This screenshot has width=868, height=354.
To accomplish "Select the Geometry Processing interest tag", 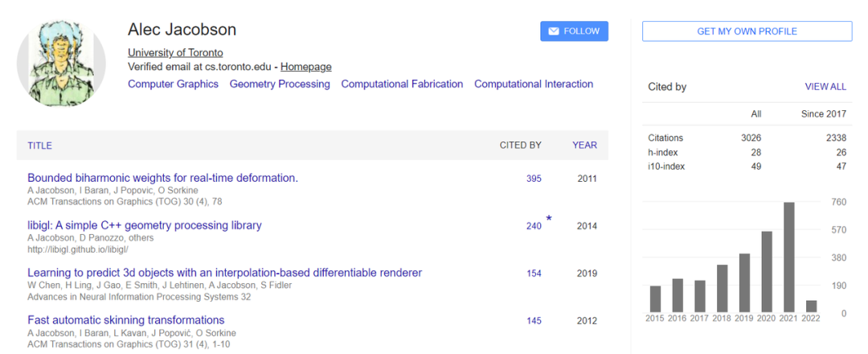I will pyautogui.click(x=280, y=84).
